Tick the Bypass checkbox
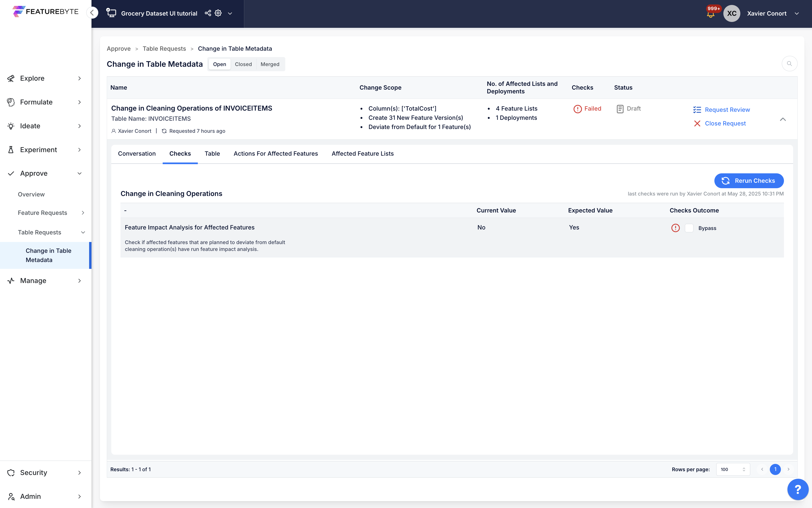 689,228
